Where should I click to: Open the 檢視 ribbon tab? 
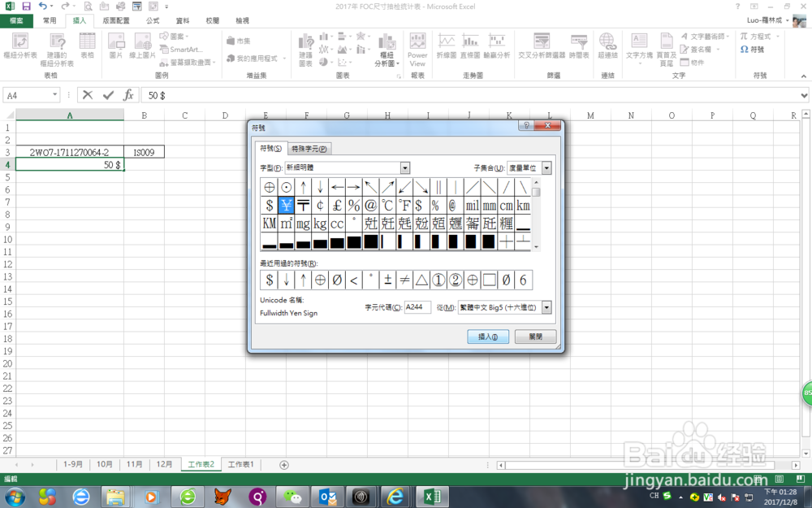tap(242, 21)
